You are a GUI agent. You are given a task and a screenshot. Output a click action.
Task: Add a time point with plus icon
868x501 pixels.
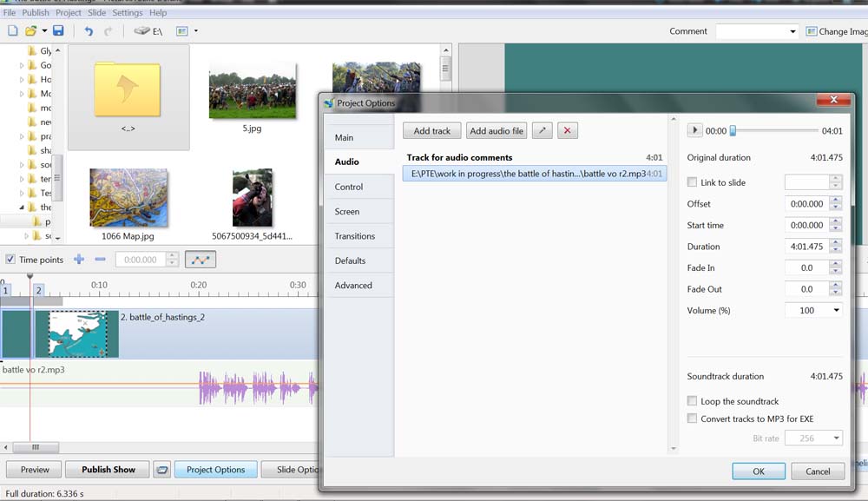point(79,260)
